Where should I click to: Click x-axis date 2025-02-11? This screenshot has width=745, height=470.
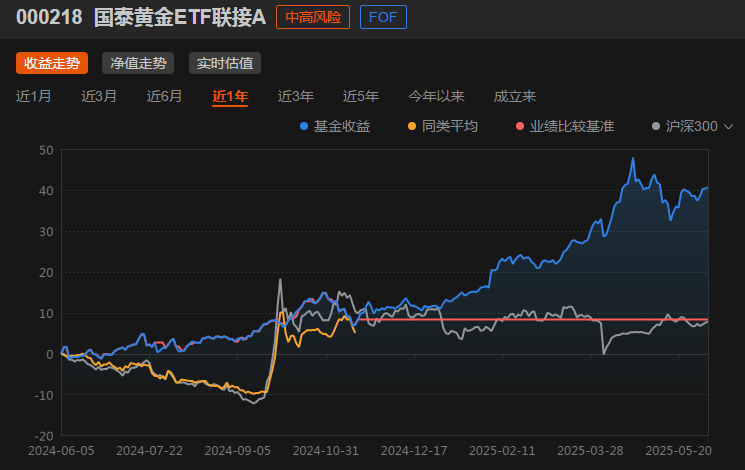(502, 451)
